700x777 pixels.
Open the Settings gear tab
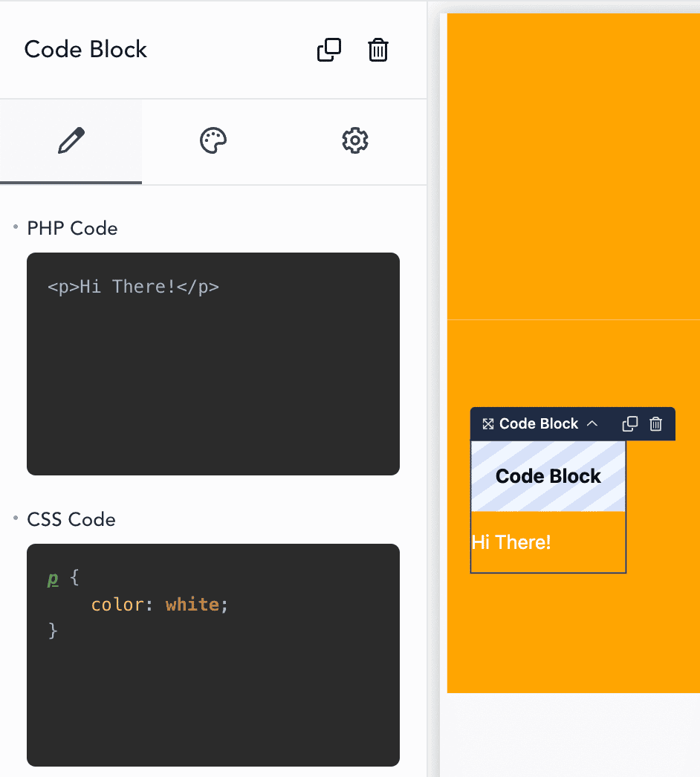[x=355, y=141]
